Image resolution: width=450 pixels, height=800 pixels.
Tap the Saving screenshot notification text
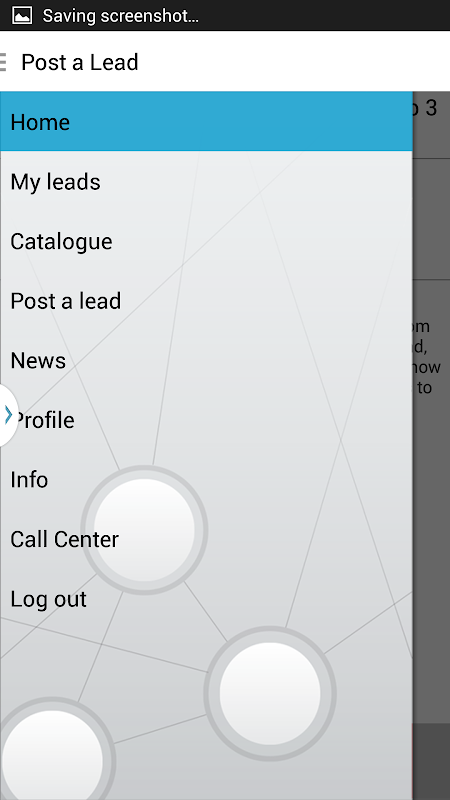[x=120, y=16]
